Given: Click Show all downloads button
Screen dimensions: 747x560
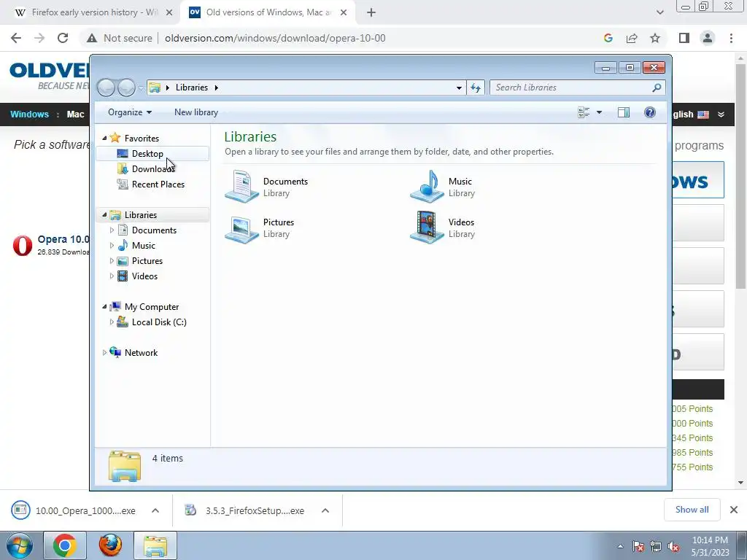Looking at the screenshot, I should [x=692, y=510].
